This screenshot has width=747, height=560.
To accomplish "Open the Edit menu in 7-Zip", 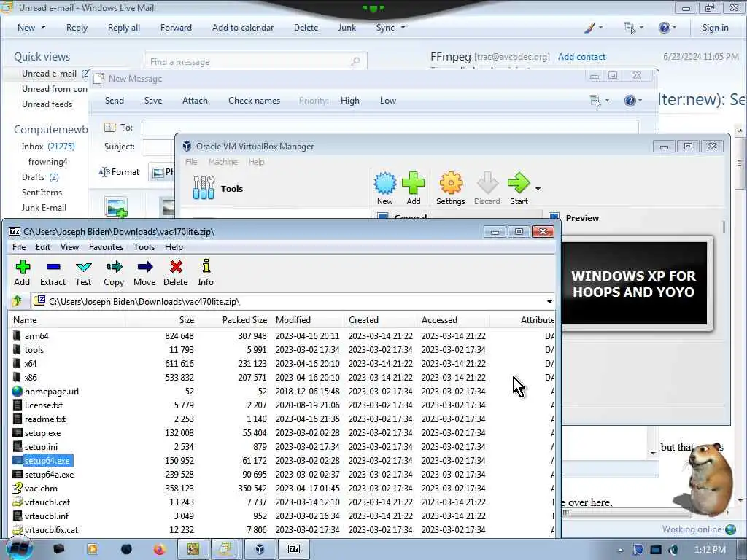I will pyautogui.click(x=43, y=246).
